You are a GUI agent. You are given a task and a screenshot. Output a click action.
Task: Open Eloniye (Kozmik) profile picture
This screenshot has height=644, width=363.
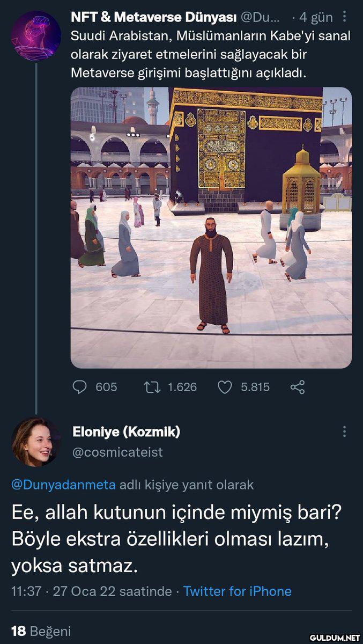pyautogui.click(x=36, y=441)
